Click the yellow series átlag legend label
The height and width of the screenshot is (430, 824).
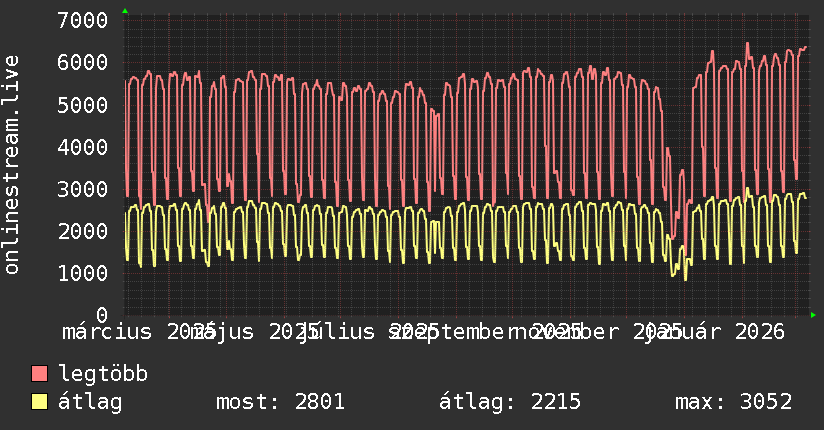tap(90, 402)
